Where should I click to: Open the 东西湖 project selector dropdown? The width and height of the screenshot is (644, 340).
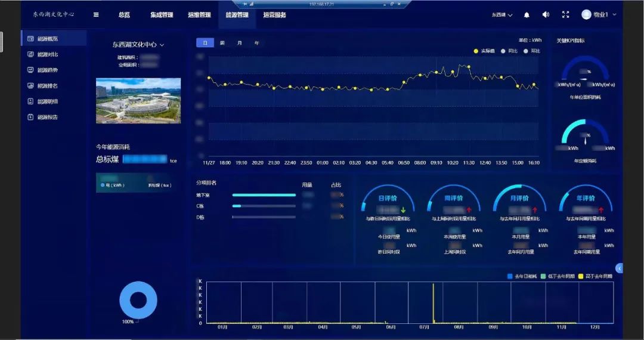[x=501, y=15]
